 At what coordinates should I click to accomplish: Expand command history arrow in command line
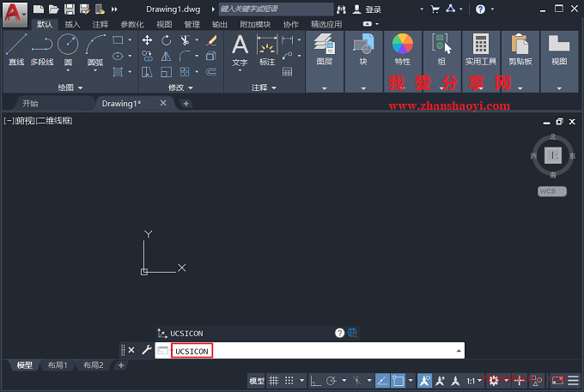click(x=459, y=351)
